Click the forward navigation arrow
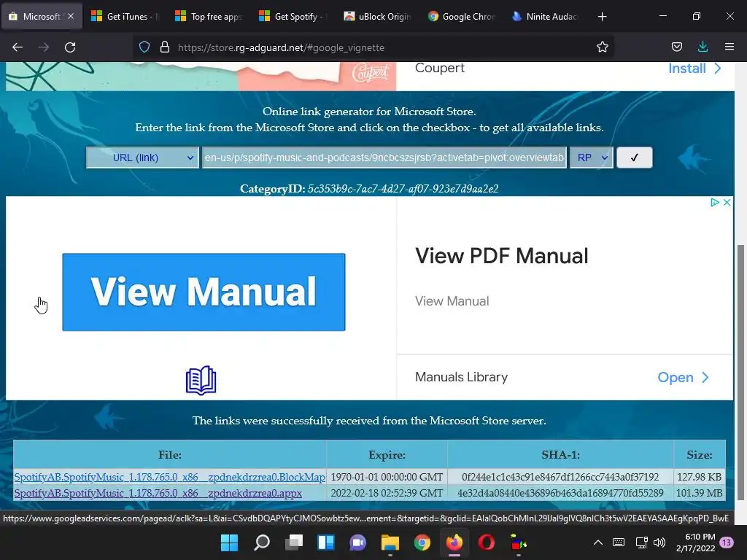The height and width of the screenshot is (560, 747). point(44,47)
